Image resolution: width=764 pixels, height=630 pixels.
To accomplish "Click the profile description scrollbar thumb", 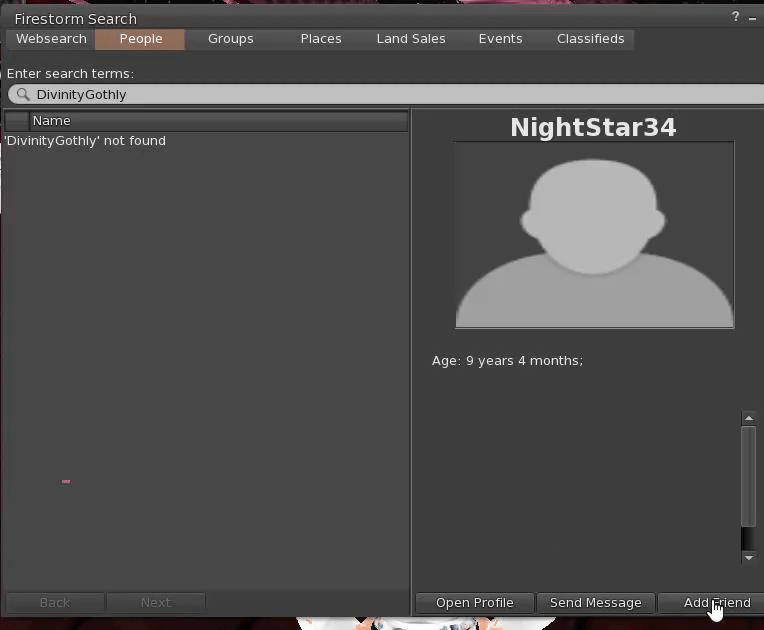I will pyautogui.click(x=748, y=476).
